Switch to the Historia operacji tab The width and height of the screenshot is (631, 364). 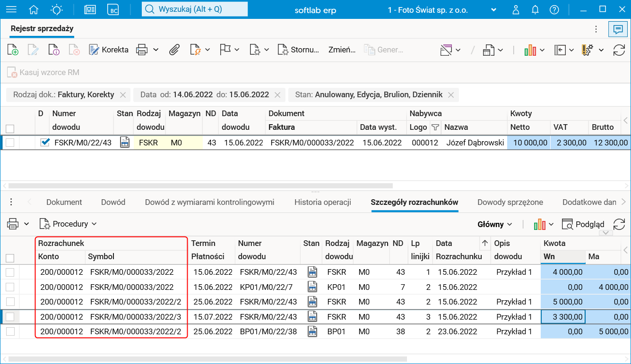[x=322, y=202]
